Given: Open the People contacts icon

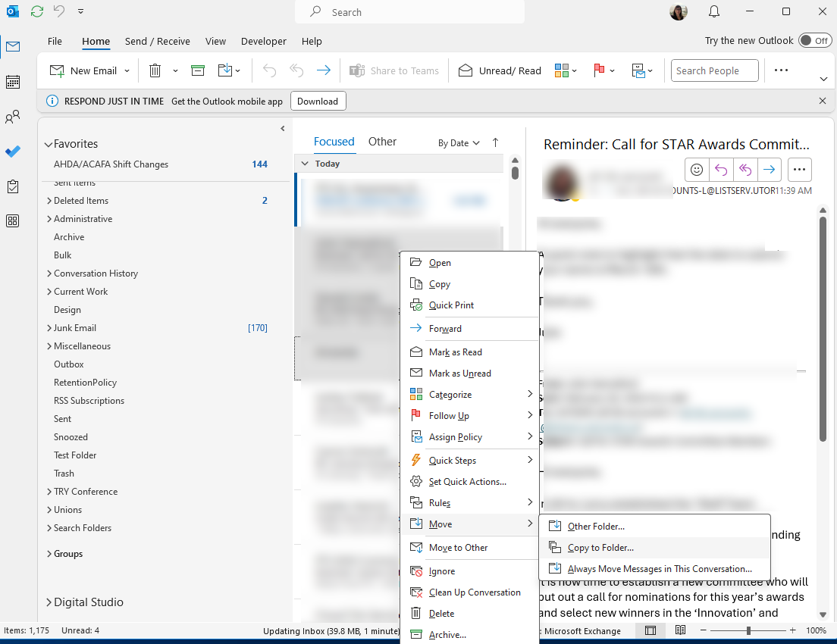Looking at the screenshot, I should click(x=13, y=117).
